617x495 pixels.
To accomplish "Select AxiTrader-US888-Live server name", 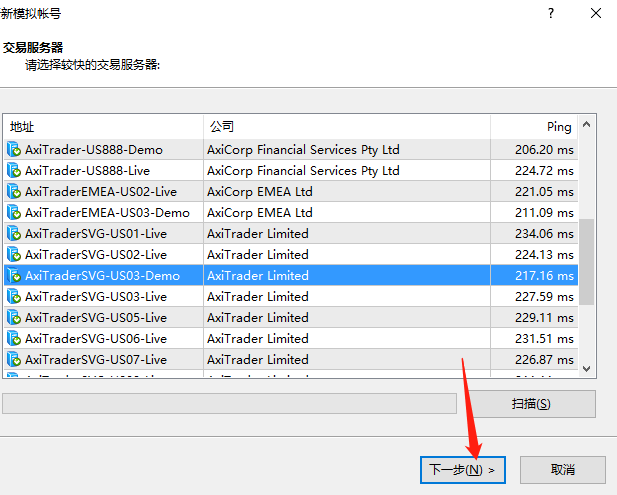I will tap(87, 170).
